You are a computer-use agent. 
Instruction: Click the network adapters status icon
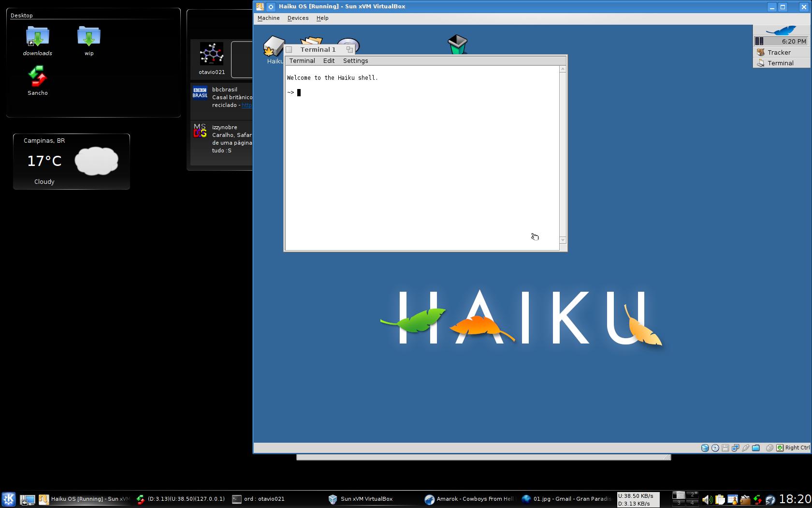click(x=735, y=448)
